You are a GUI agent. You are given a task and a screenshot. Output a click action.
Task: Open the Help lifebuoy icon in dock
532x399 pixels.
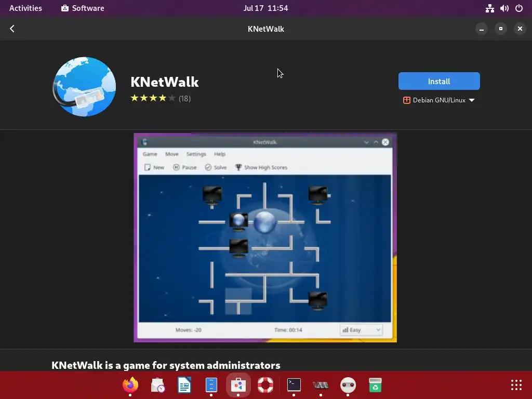click(265, 385)
